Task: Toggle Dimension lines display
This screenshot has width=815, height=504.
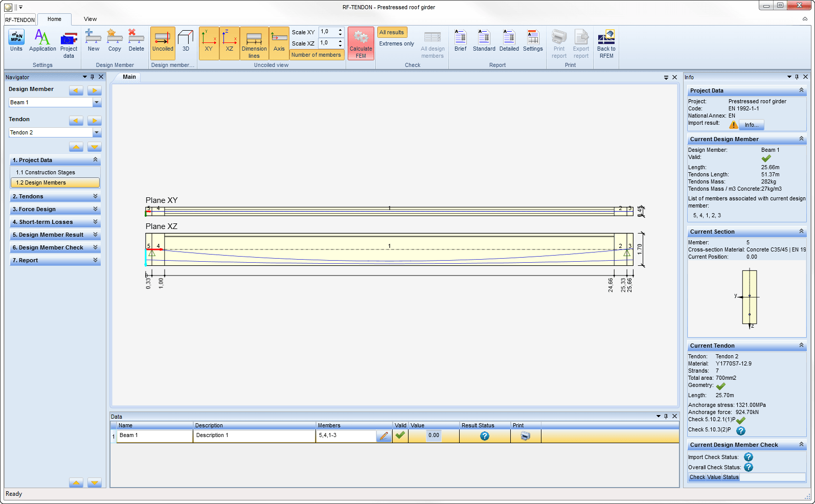Action: click(x=254, y=43)
